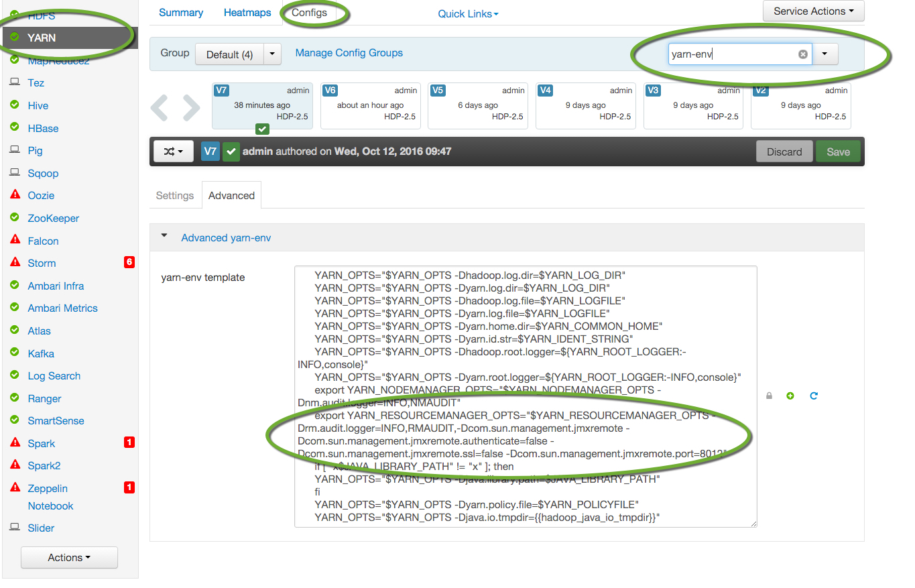Image resolution: width=915 pixels, height=588 pixels.
Task: Clear the yarn-env search field text
Action: point(802,54)
